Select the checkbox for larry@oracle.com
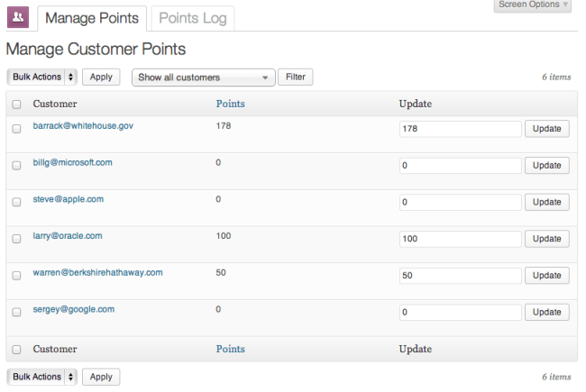The width and height of the screenshot is (586, 392). [x=16, y=239]
